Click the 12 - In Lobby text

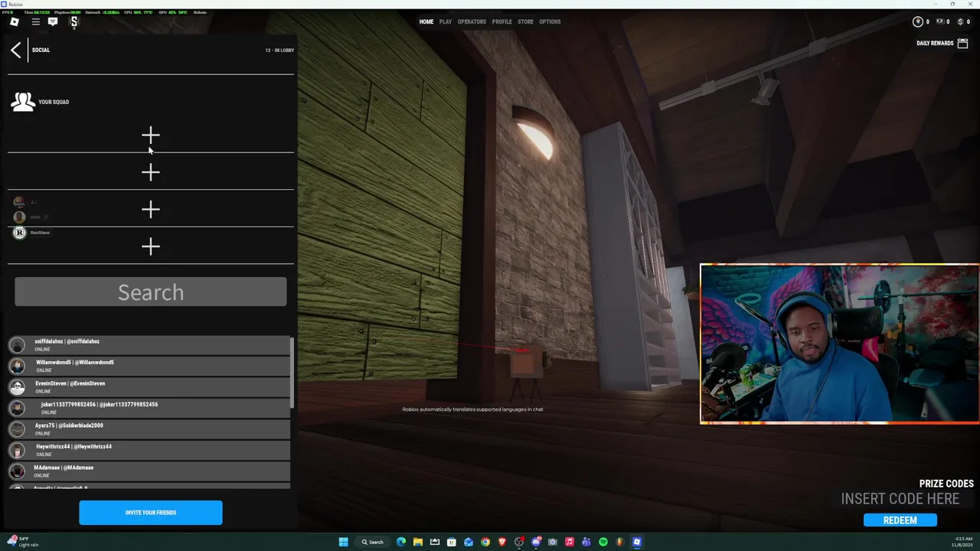tap(279, 51)
